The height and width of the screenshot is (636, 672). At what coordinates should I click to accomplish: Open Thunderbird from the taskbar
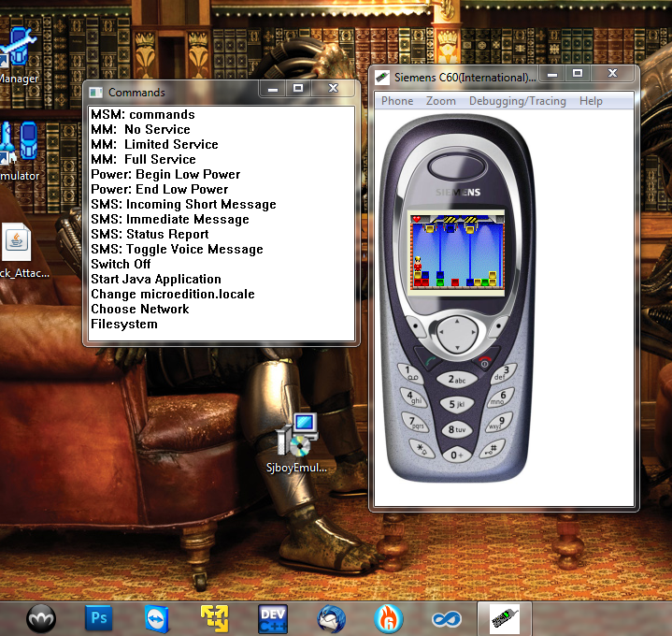coord(331,619)
